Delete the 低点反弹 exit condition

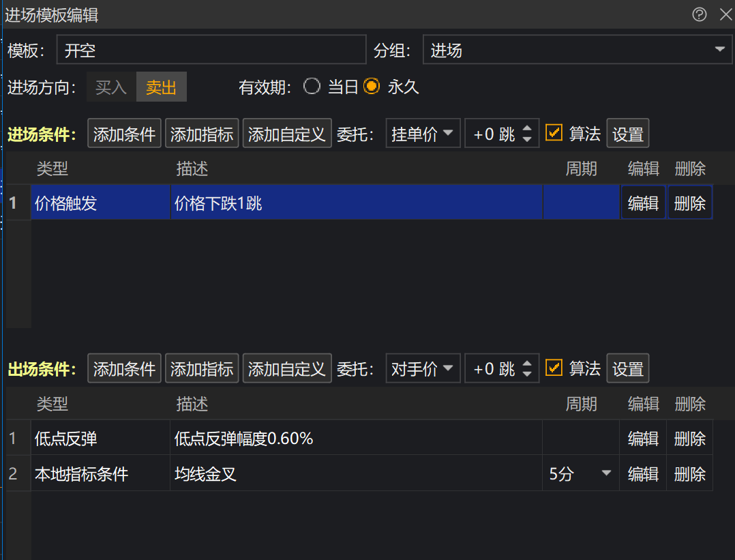(x=689, y=439)
